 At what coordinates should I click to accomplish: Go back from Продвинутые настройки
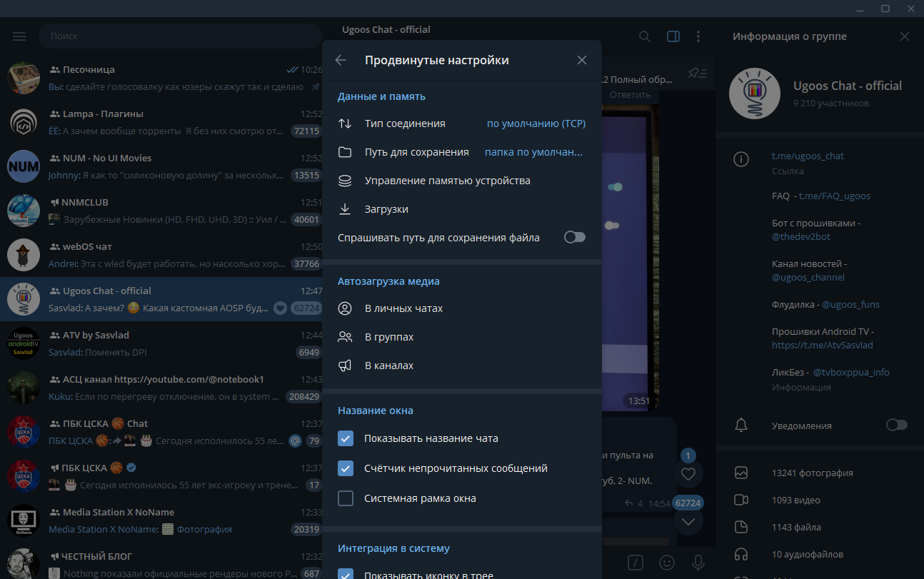pyautogui.click(x=341, y=60)
